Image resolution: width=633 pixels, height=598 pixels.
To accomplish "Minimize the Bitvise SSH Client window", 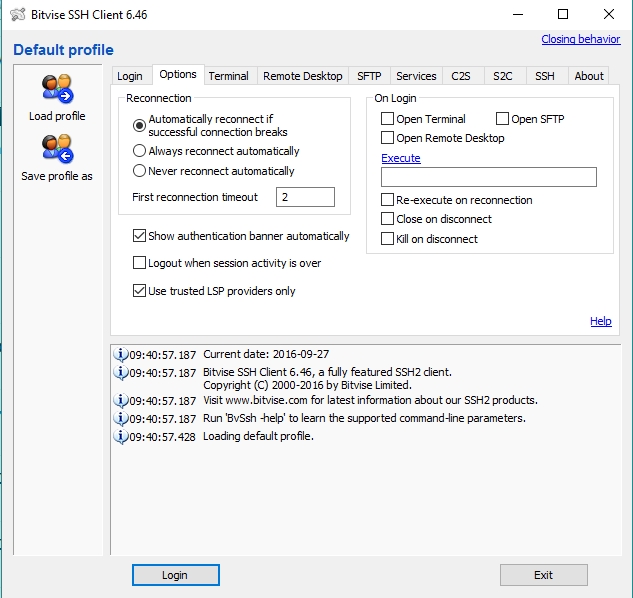I will coord(518,15).
